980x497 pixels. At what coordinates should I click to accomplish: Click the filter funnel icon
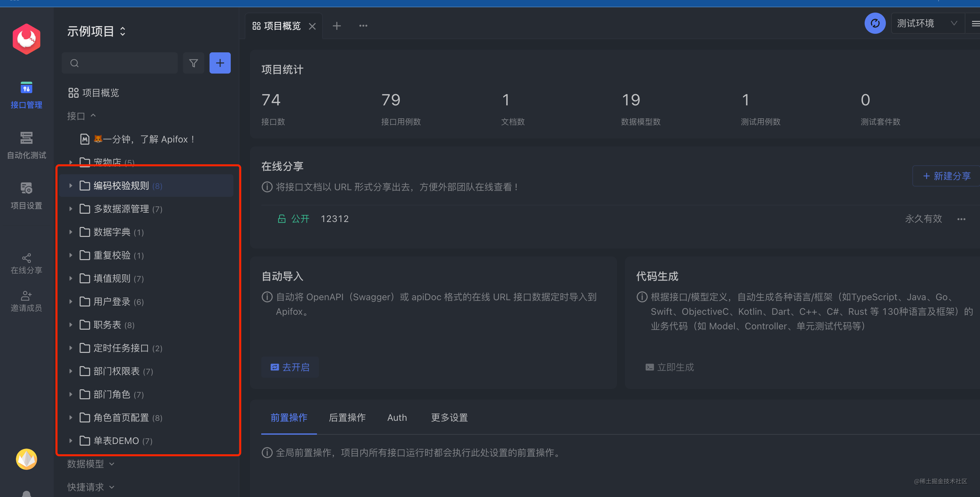tap(193, 63)
